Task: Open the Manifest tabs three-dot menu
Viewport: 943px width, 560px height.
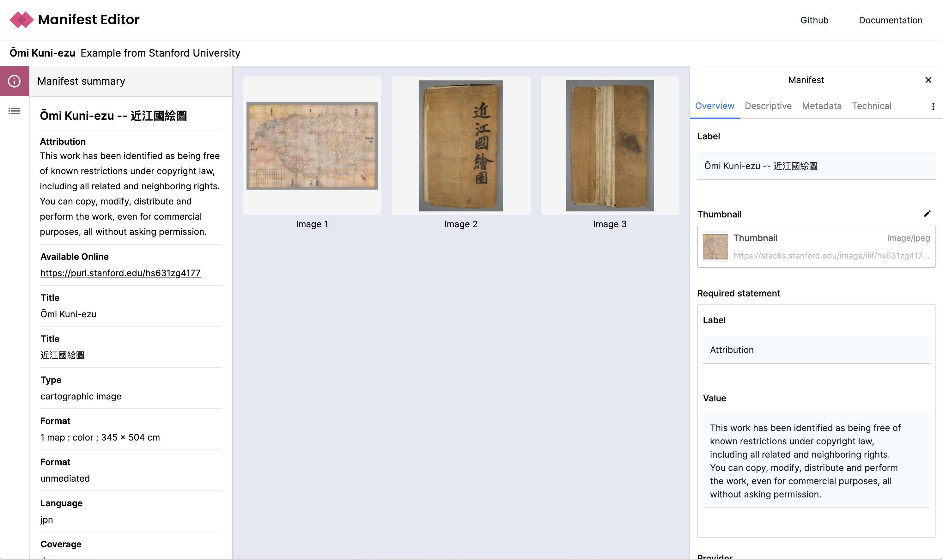Action: (933, 107)
